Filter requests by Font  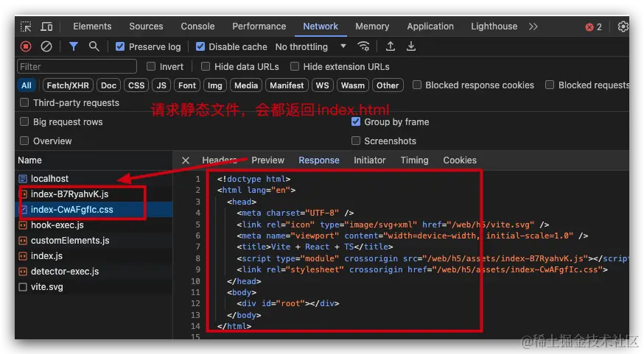pos(187,85)
